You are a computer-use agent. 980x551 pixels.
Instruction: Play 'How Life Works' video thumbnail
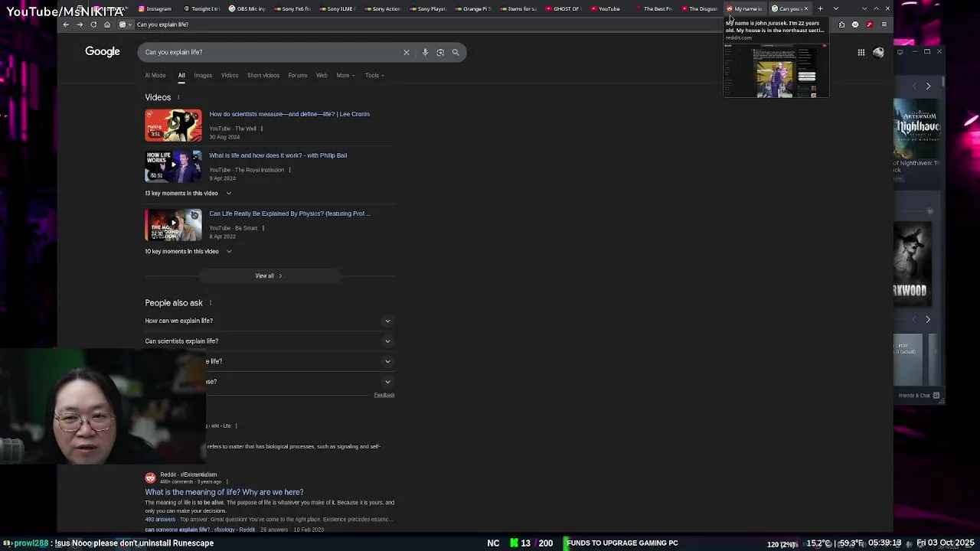tap(174, 166)
